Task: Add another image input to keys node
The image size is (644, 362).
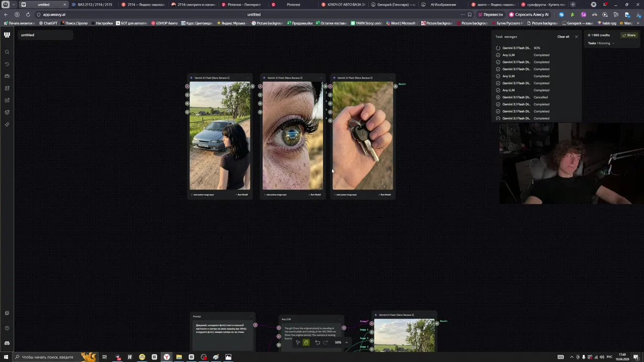Action: coord(346,195)
